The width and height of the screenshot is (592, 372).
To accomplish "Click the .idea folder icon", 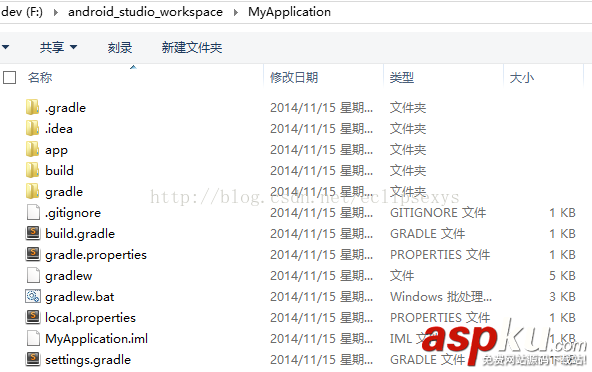I will [32, 128].
